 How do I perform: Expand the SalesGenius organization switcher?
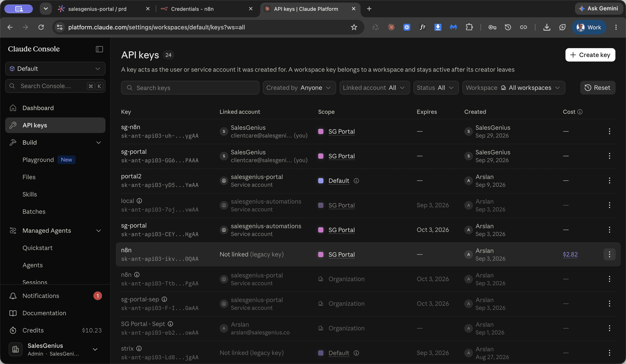click(95, 349)
